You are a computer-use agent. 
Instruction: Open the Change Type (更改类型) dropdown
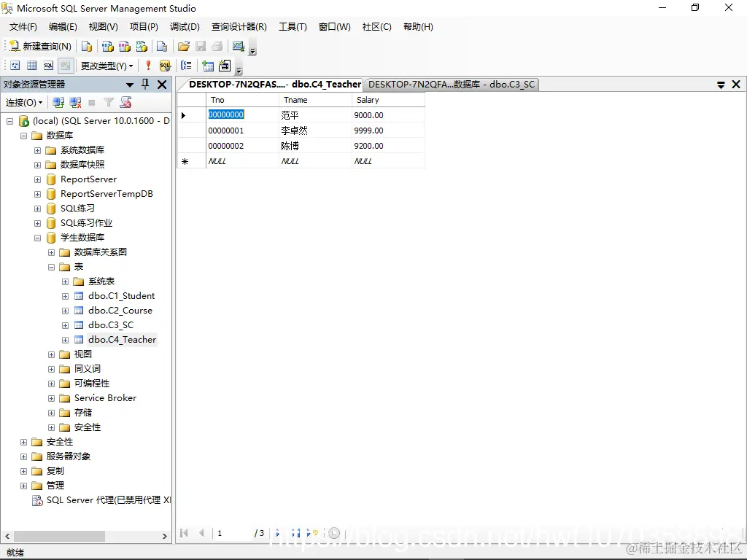pyautogui.click(x=107, y=66)
